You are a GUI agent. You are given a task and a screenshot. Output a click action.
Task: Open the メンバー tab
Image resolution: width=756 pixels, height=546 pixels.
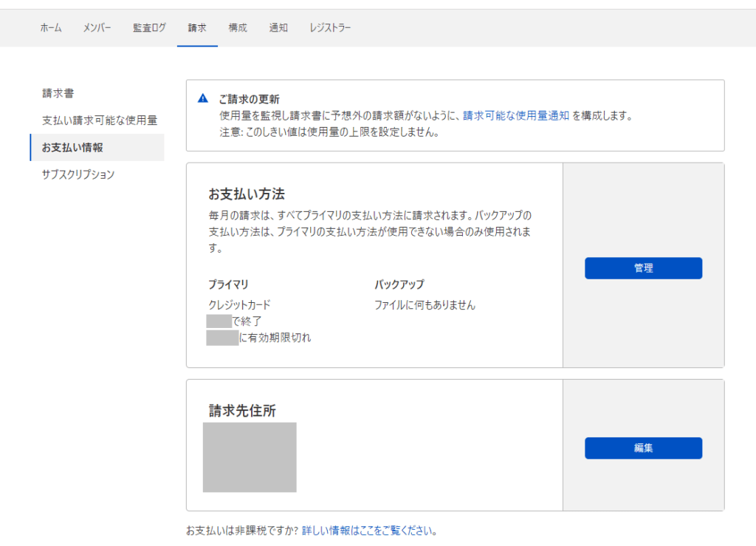(x=97, y=27)
